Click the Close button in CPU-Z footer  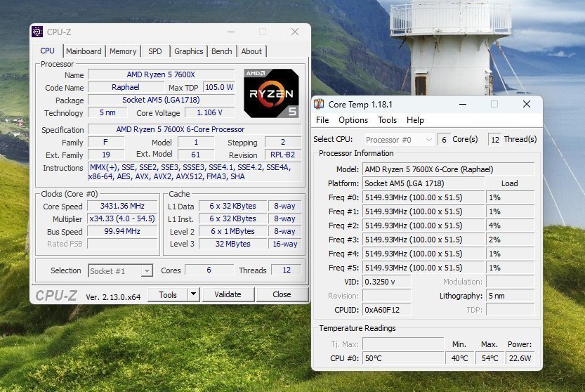click(x=282, y=294)
